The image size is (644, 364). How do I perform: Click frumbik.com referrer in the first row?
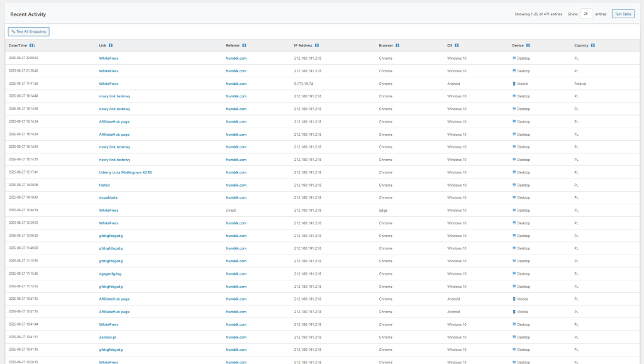[236, 58]
